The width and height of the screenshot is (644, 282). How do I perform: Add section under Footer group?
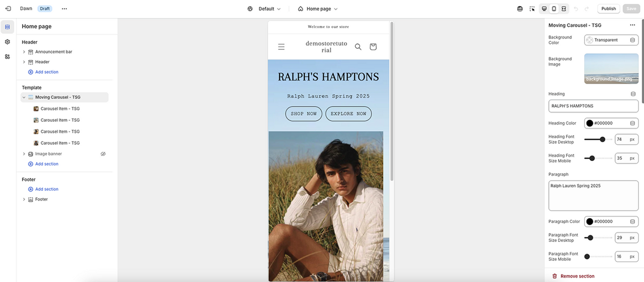pyautogui.click(x=43, y=189)
